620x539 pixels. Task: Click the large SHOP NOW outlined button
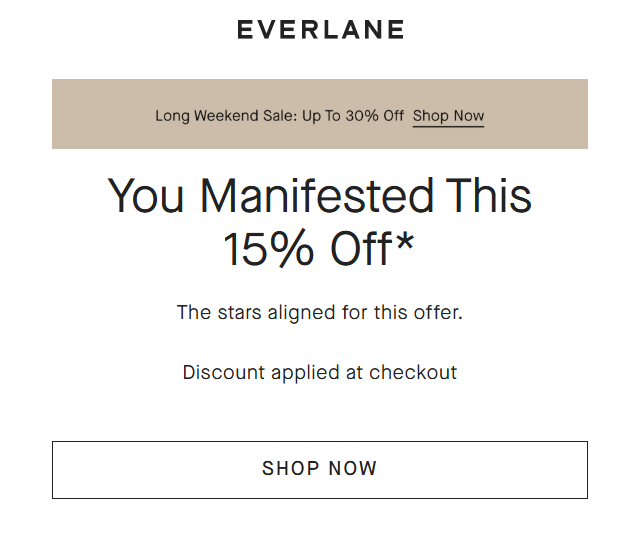pos(319,469)
